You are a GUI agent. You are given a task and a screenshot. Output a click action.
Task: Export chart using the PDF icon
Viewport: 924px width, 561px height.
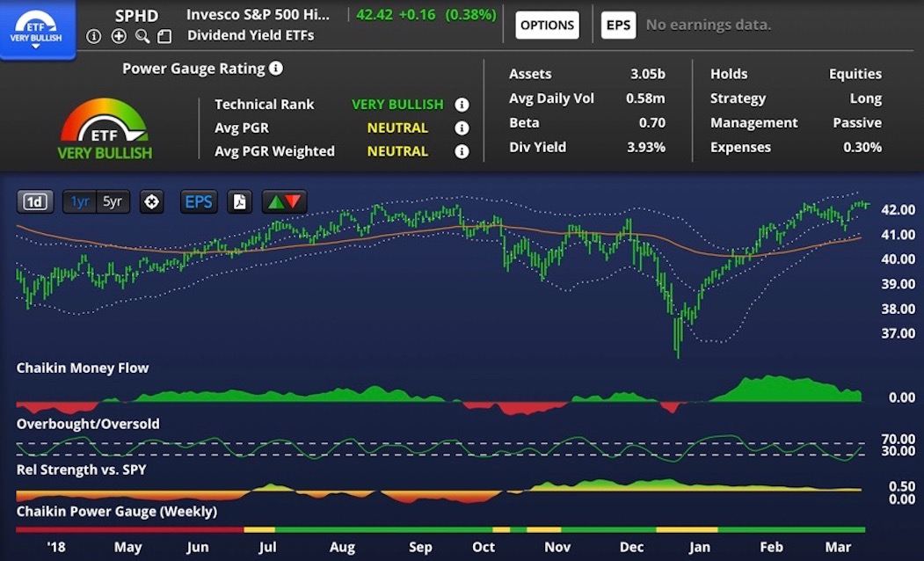[239, 201]
